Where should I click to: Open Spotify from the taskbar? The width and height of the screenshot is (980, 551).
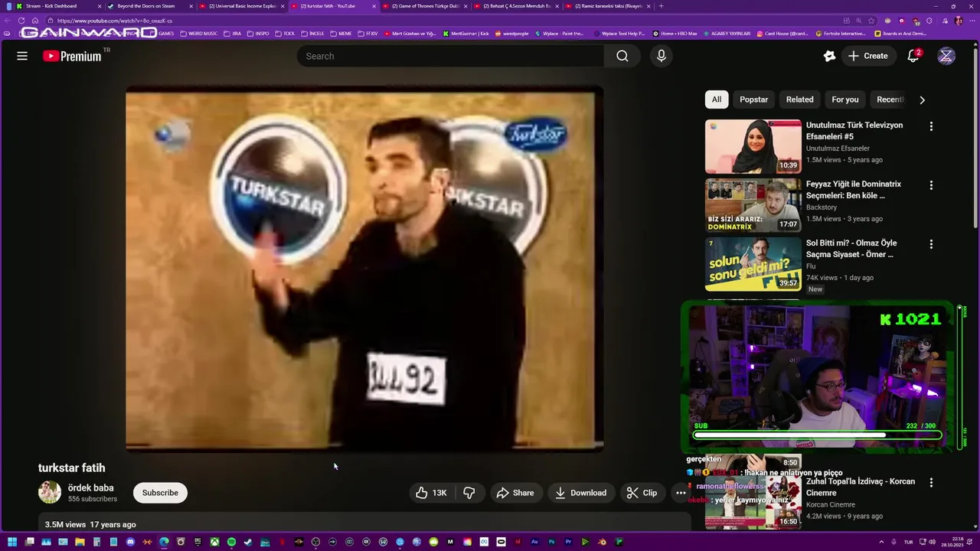point(231,543)
